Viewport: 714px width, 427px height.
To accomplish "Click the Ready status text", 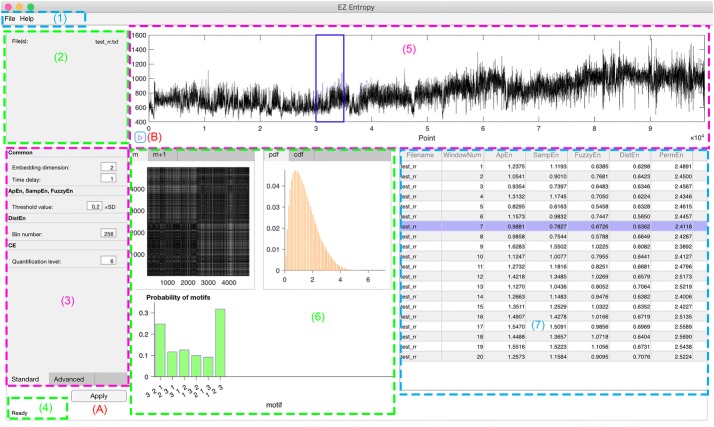I will click(20, 413).
